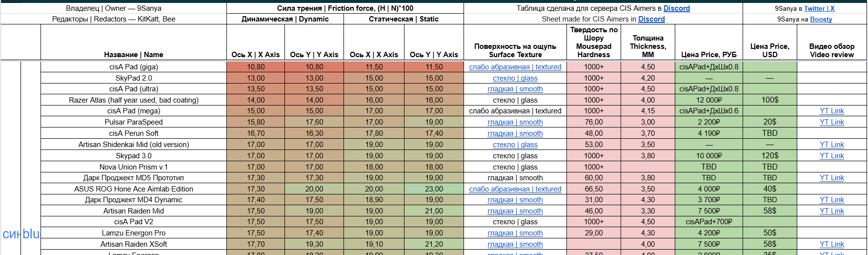Select the 'Владелец | Owner — 9Sanya' cell
The height and width of the screenshot is (255, 868).
(114, 8)
